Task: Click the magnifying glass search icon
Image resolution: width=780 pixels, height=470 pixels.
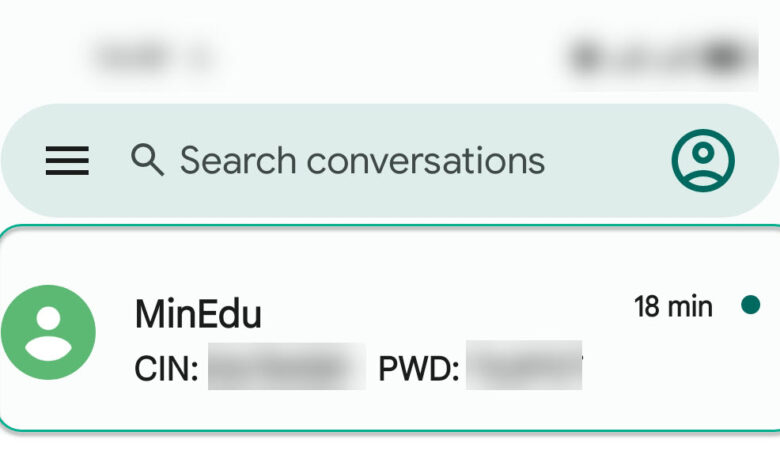Action: (x=147, y=160)
